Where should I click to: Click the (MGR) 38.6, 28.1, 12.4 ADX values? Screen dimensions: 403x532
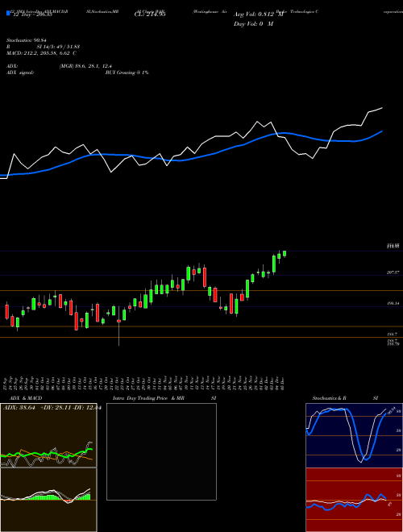[x=85, y=66]
